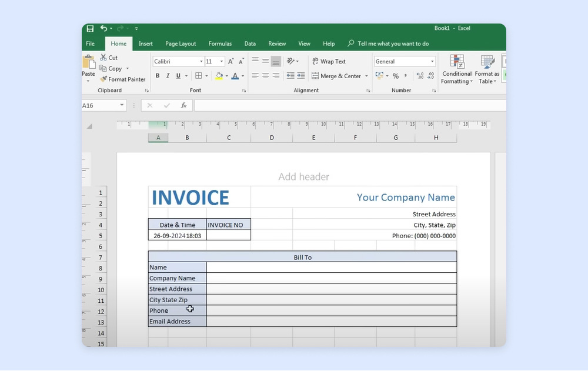Click the Percent Style icon
Screen dimensions: 588x371
click(x=396, y=75)
